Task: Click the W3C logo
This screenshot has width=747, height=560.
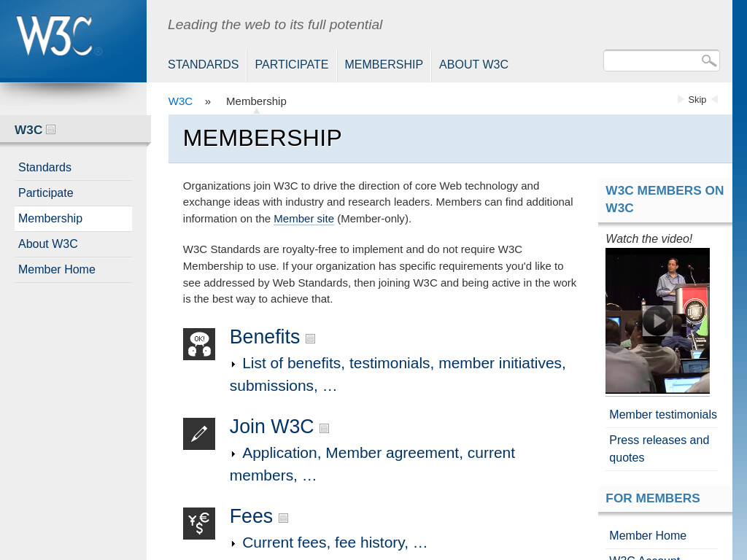Action: (x=59, y=36)
